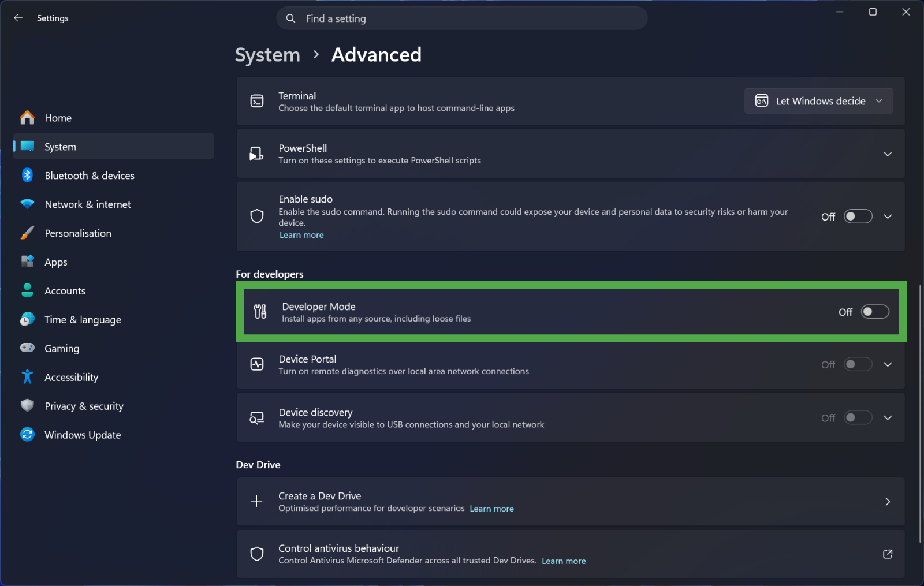Expand the PowerShell settings chevron

pos(888,154)
